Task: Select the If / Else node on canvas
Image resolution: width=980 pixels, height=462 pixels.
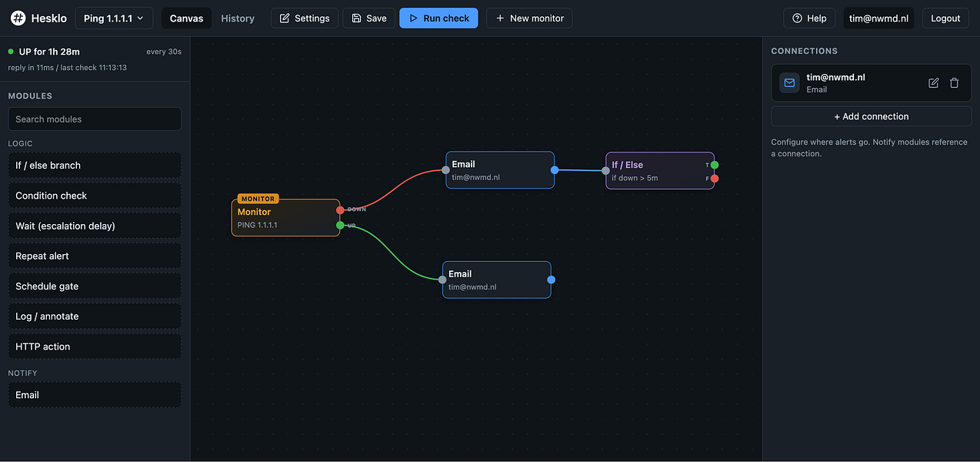Action: click(x=660, y=171)
